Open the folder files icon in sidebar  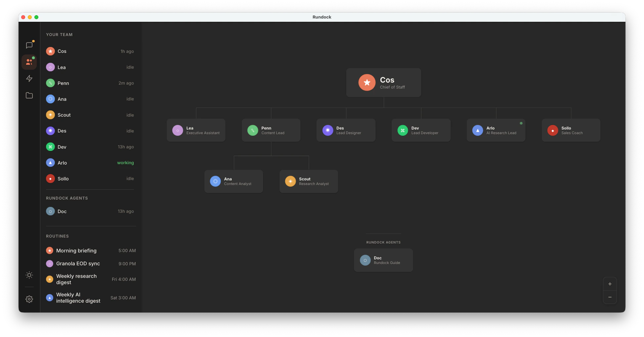pos(29,95)
